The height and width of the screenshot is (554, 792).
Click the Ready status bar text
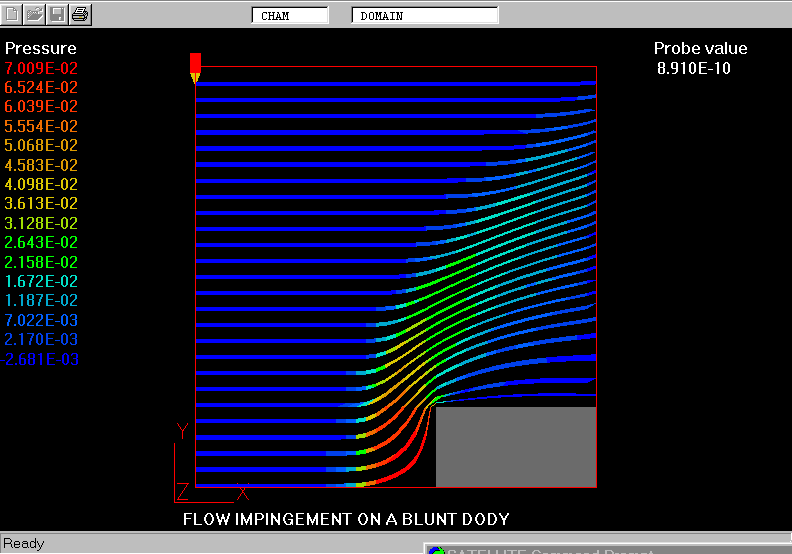[x=24, y=543]
